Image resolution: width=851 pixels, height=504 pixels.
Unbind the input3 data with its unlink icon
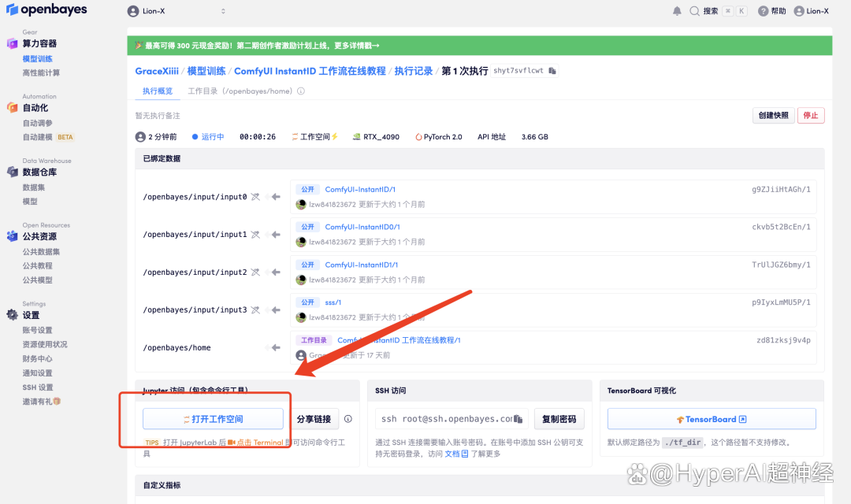(x=255, y=309)
